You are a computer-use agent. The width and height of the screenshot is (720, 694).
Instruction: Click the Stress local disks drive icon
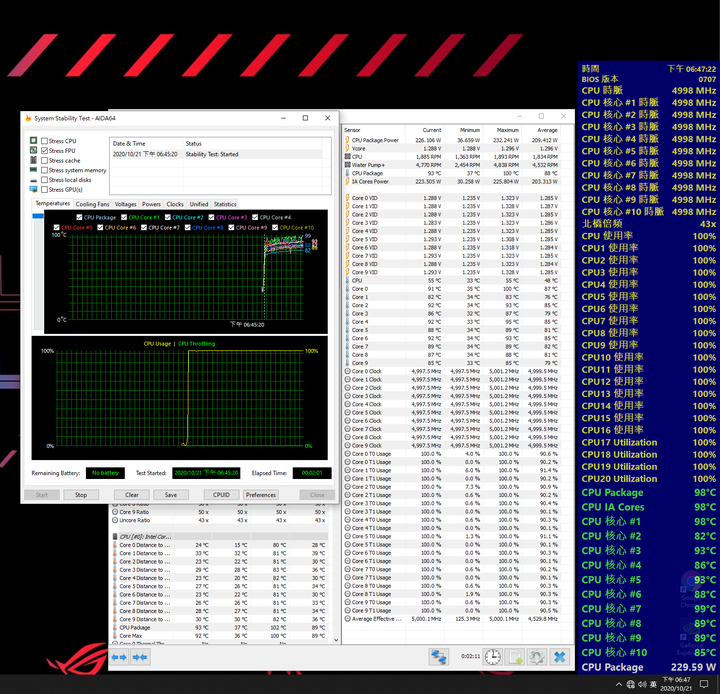pyautogui.click(x=34, y=180)
